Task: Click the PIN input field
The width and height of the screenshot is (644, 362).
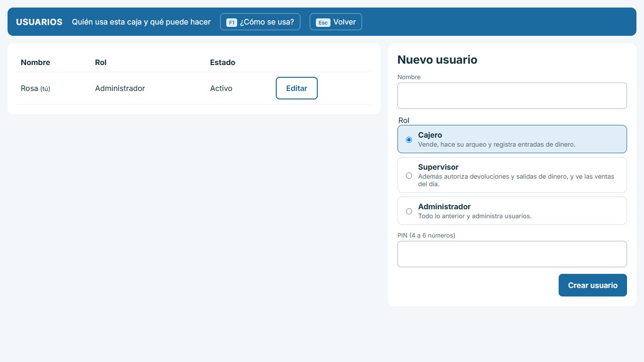Action: pyautogui.click(x=512, y=254)
